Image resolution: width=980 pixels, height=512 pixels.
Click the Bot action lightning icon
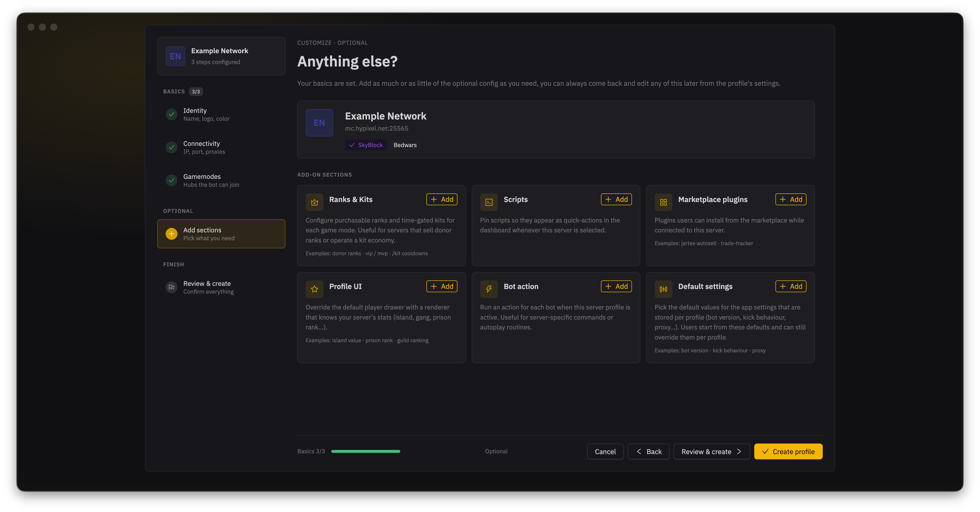489,289
